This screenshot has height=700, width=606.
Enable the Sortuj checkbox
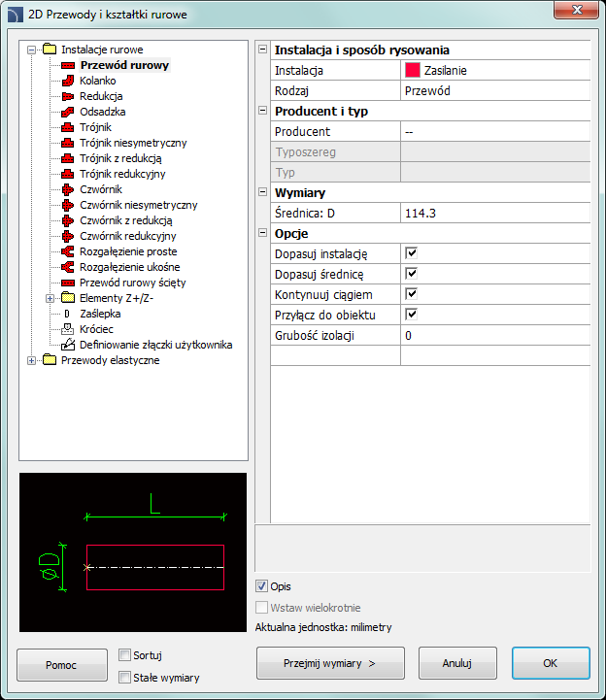(x=124, y=655)
